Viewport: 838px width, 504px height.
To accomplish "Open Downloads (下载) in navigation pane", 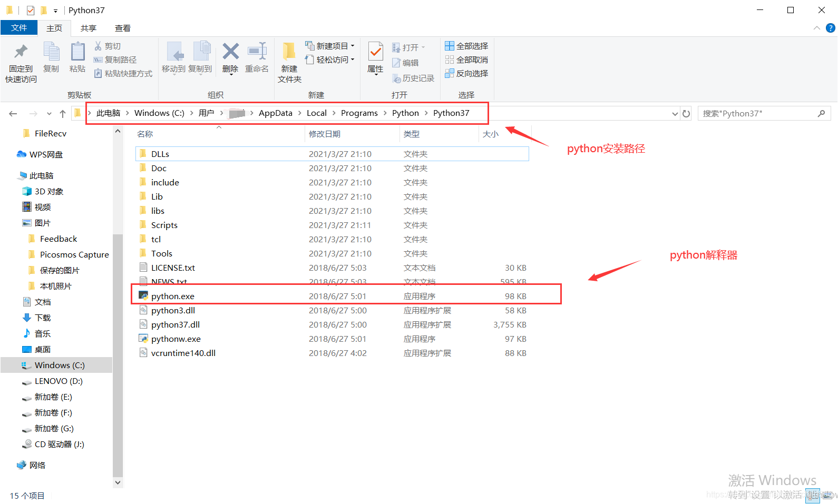I will (36, 318).
